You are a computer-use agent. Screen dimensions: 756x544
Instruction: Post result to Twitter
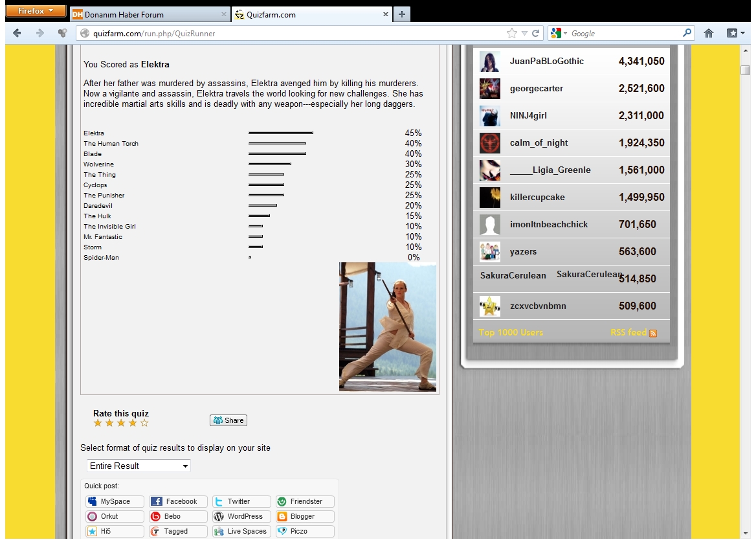(241, 501)
